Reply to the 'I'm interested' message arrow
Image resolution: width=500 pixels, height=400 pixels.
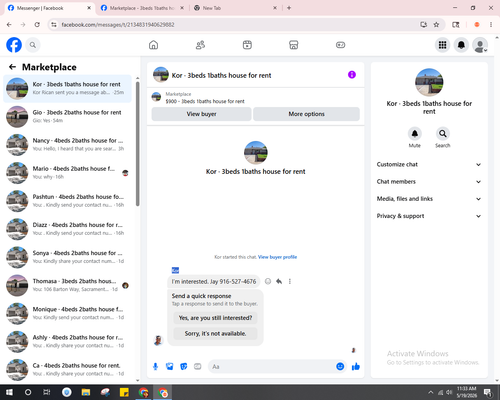[x=279, y=281]
